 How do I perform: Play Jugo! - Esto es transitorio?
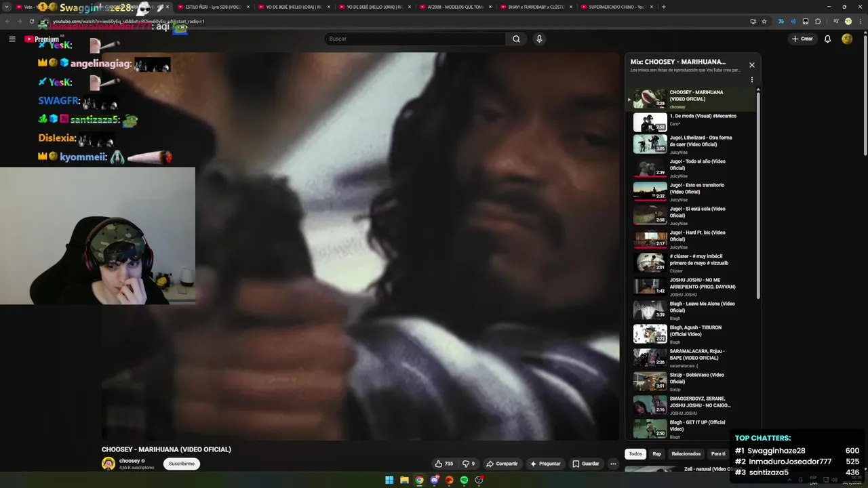(690, 192)
